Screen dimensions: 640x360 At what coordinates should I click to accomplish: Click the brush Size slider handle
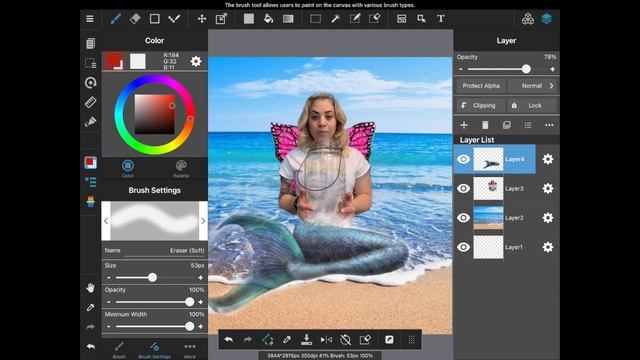[x=152, y=278]
